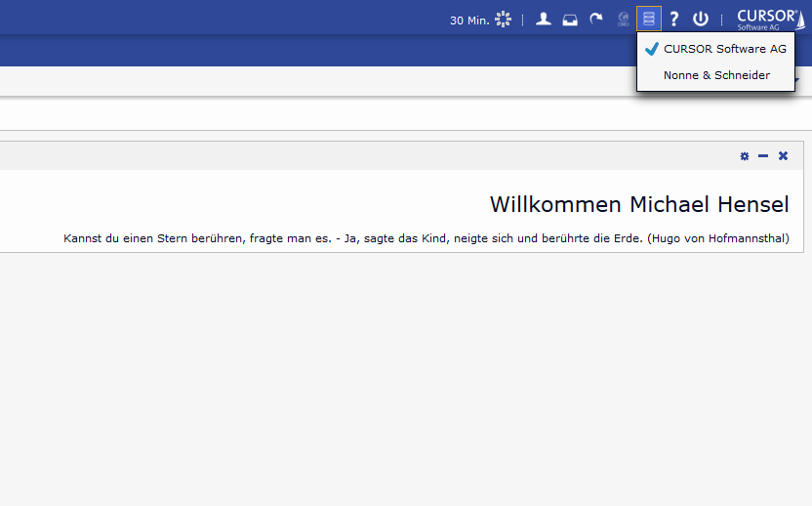Click the greyed-out globe icon
The image size is (812, 506).
(x=624, y=19)
